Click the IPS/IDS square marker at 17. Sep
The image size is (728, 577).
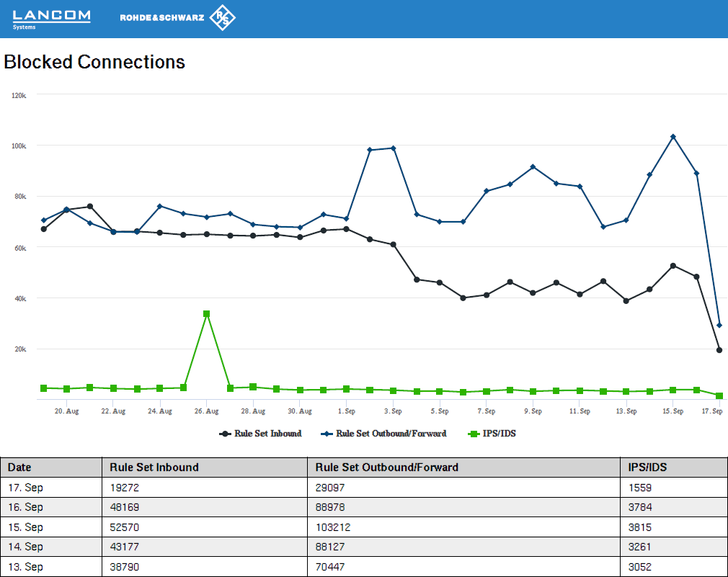pyautogui.click(x=719, y=395)
